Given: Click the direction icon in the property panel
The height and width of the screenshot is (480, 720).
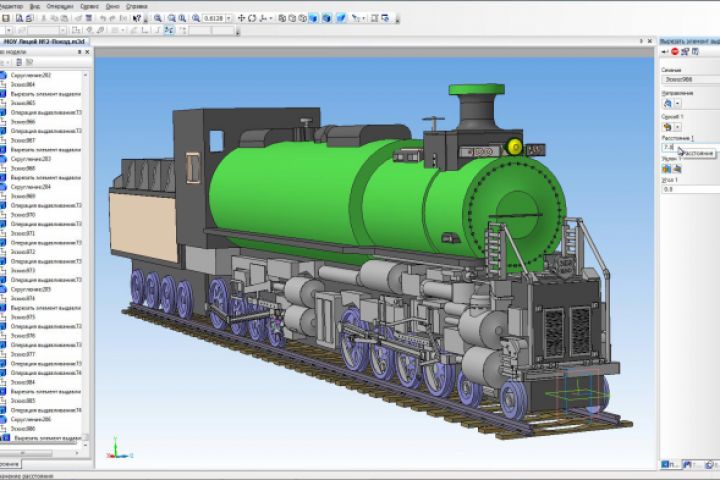Looking at the screenshot, I should click(668, 104).
